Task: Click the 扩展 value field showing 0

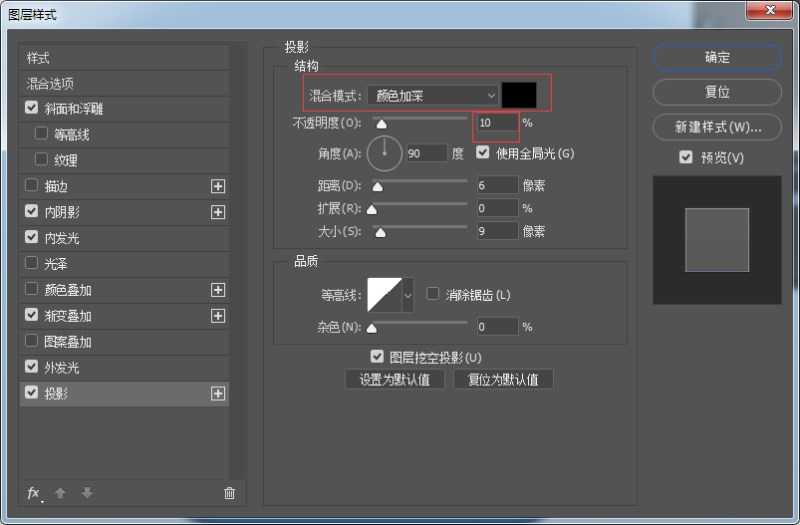Action: (497, 208)
